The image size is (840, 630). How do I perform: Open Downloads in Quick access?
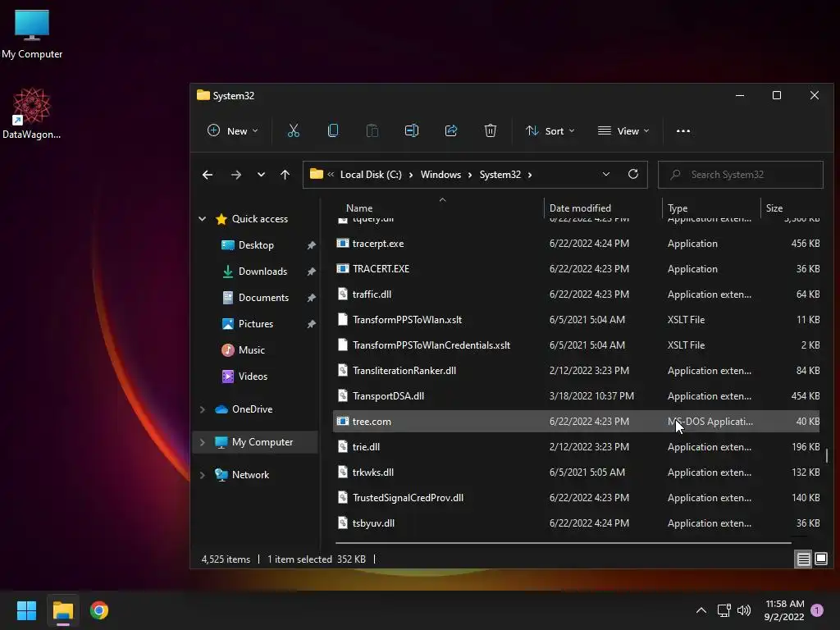pyautogui.click(x=262, y=271)
